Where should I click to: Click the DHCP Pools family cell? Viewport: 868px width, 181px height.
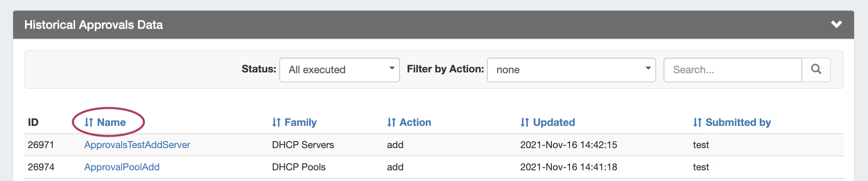299,167
